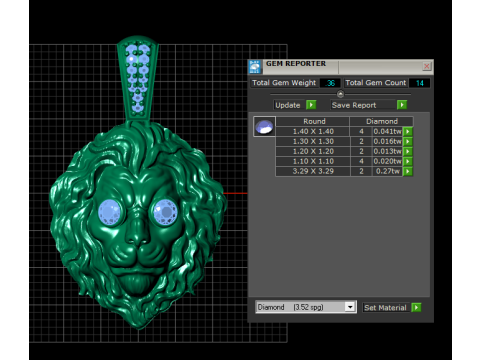Select the 1.30 X 1.30 size cell
480x360 pixels.
[313, 141]
